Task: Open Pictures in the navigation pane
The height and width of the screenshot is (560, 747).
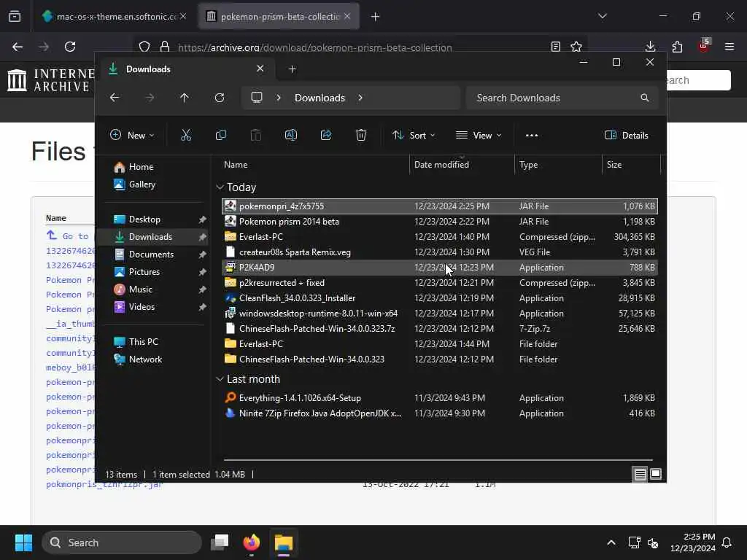Action: coord(144,272)
